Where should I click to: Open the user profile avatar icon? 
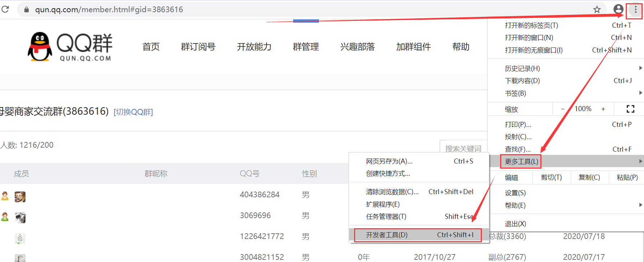pyautogui.click(x=618, y=9)
